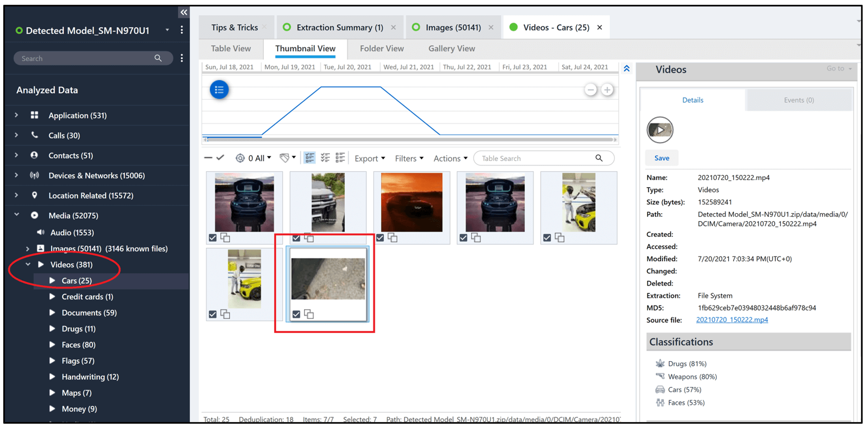Uncheck the selected pavement video checkbox
The image size is (868, 428).
pyautogui.click(x=296, y=314)
